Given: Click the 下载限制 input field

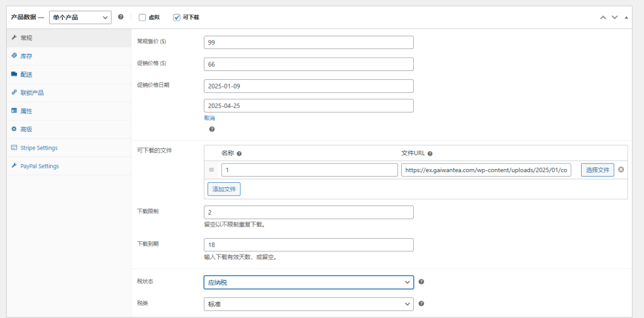Looking at the screenshot, I should 309,212.
